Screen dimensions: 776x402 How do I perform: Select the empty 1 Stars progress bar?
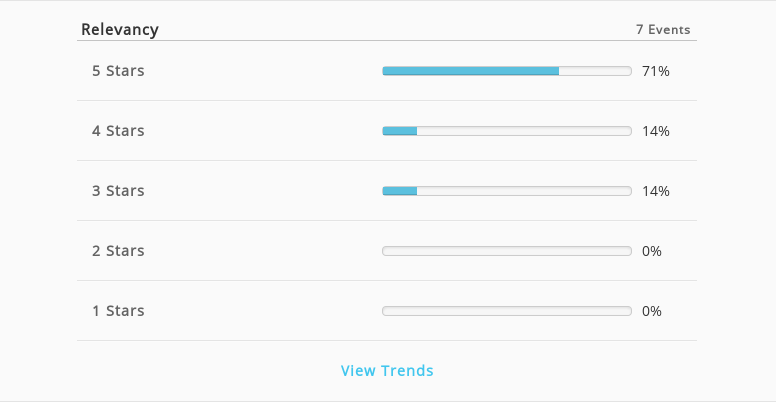point(507,311)
